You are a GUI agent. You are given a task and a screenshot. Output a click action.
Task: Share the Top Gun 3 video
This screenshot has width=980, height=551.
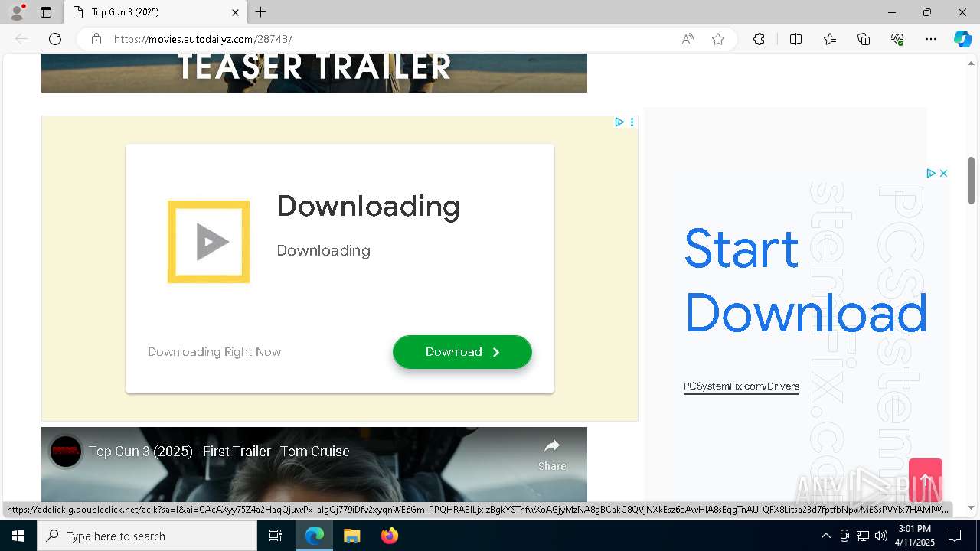[552, 455]
